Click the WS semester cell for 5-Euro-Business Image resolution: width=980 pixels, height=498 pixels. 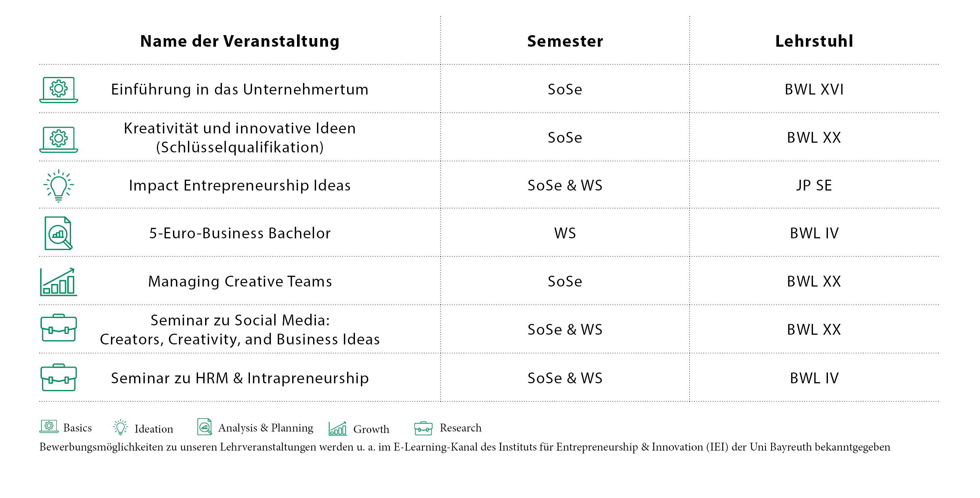(x=565, y=233)
